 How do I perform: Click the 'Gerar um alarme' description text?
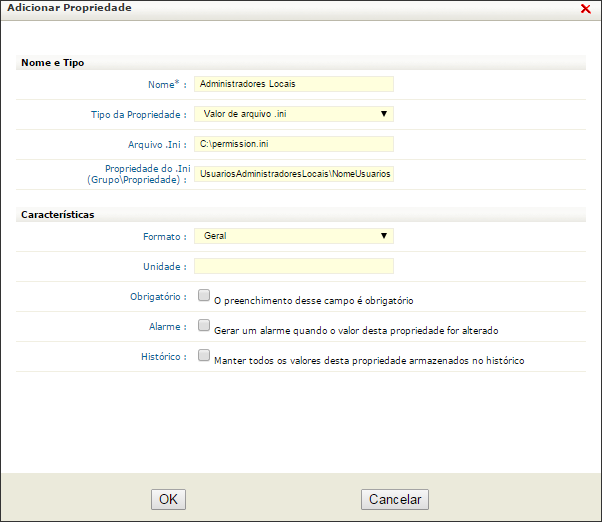coord(356,330)
